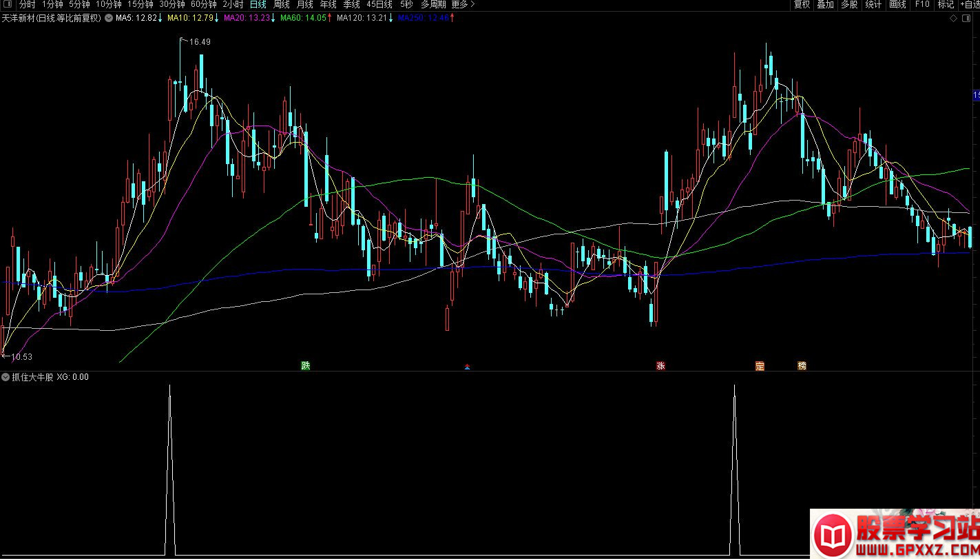Click the red 涨 event marker
The height and width of the screenshot is (559, 980).
[661, 366]
